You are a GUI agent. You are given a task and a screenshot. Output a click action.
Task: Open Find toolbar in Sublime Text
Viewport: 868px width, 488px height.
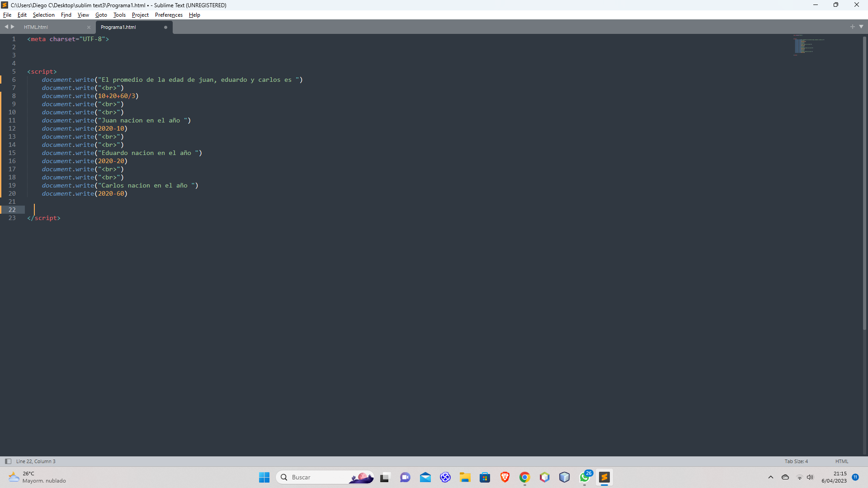coord(66,15)
